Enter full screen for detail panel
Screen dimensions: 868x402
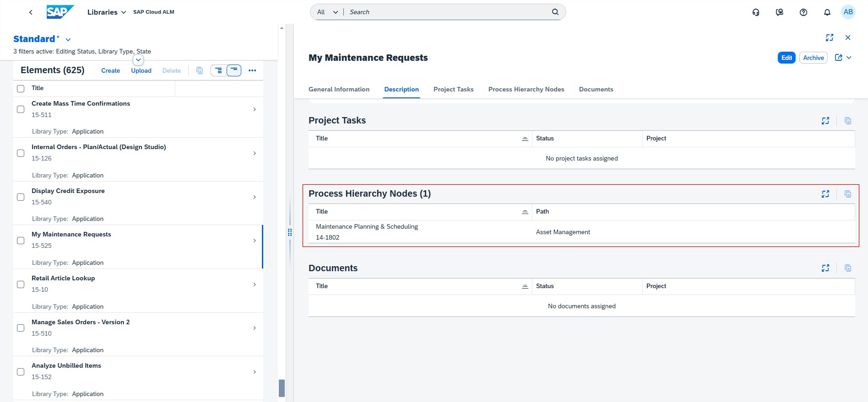tap(829, 38)
